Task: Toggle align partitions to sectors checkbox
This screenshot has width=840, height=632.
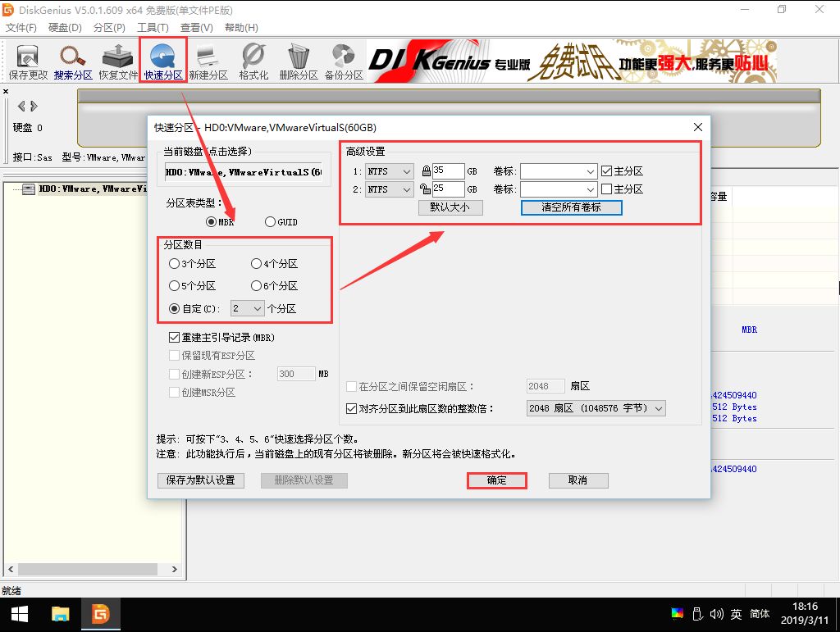Action: click(351, 409)
